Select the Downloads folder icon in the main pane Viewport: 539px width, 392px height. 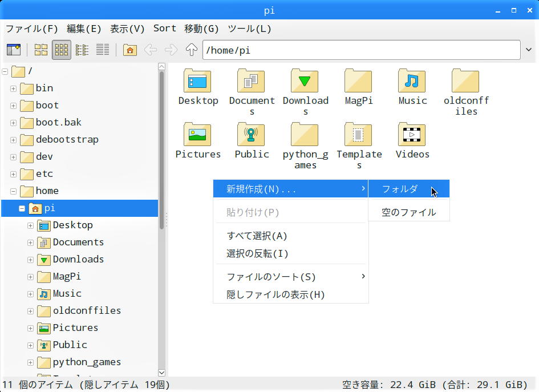coord(305,81)
